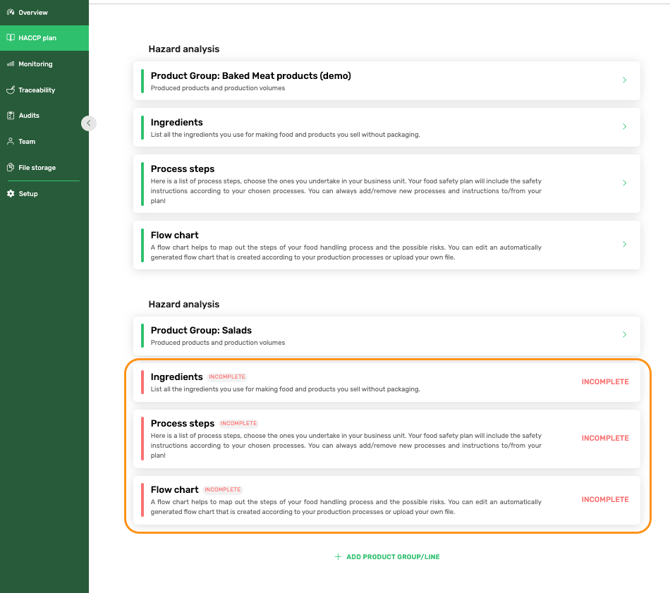
Task: Click the HACCP plan book icon
Action: pos(10,38)
